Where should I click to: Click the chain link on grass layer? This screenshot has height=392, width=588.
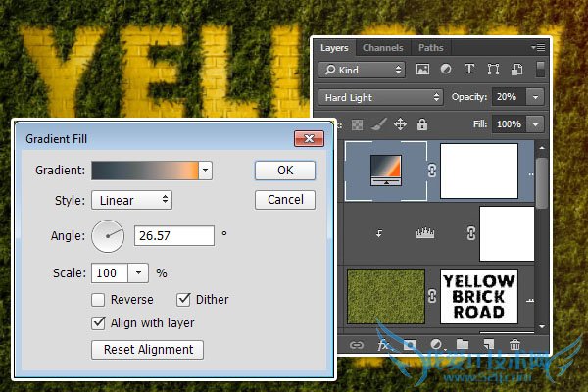(x=432, y=296)
